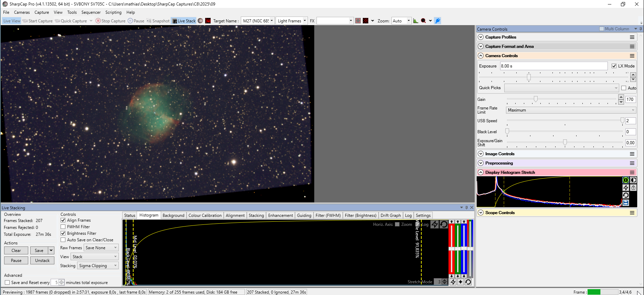Enable the FWHM Filter checkbox
The width and height of the screenshot is (644, 295).
(63, 227)
